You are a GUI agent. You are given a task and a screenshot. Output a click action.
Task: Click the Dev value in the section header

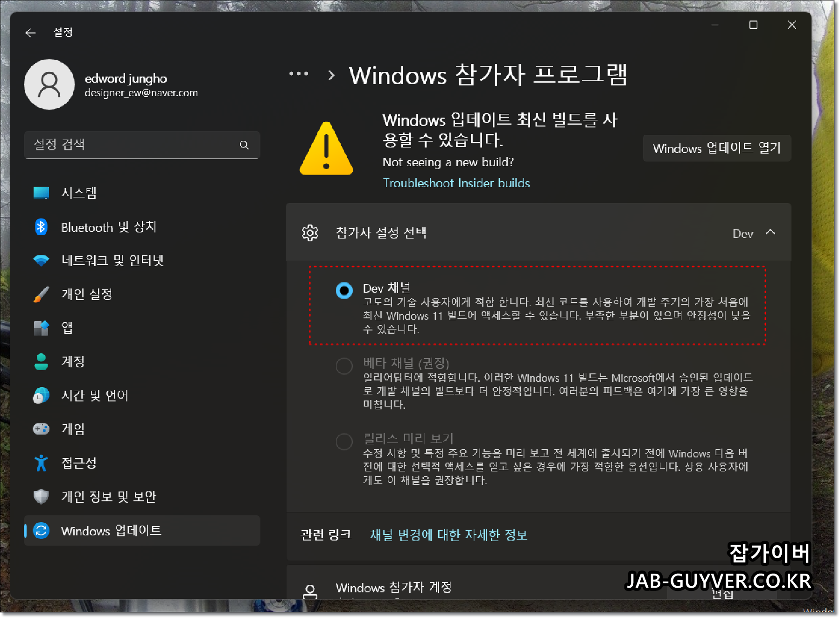pyautogui.click(x=743, y=234)
